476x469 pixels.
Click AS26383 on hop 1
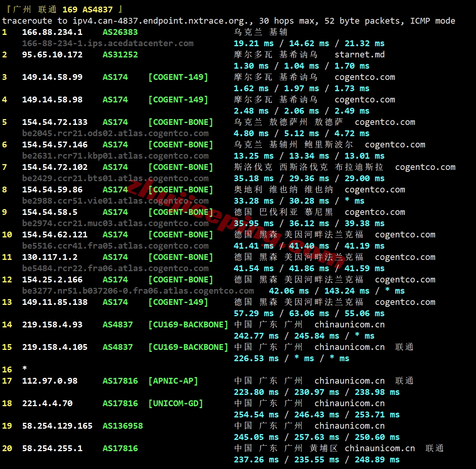(120, 32)
